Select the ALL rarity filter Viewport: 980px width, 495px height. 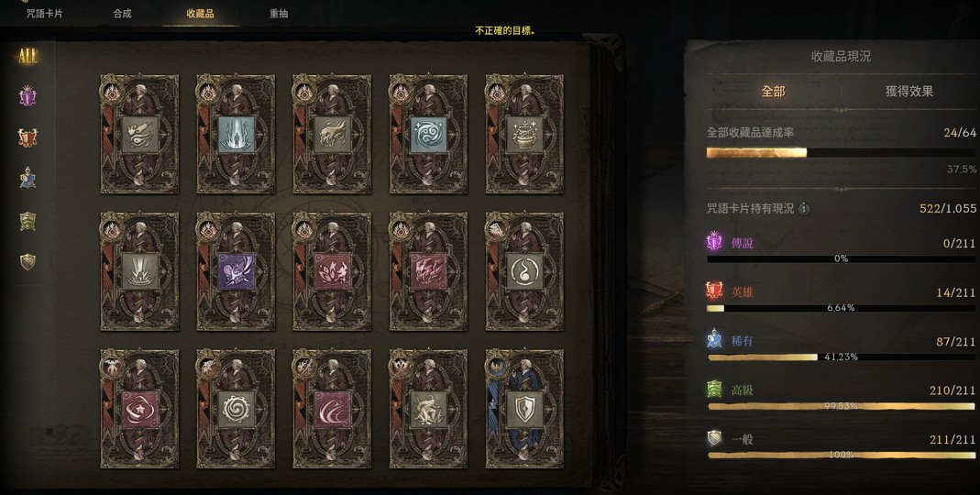(28, 56)
